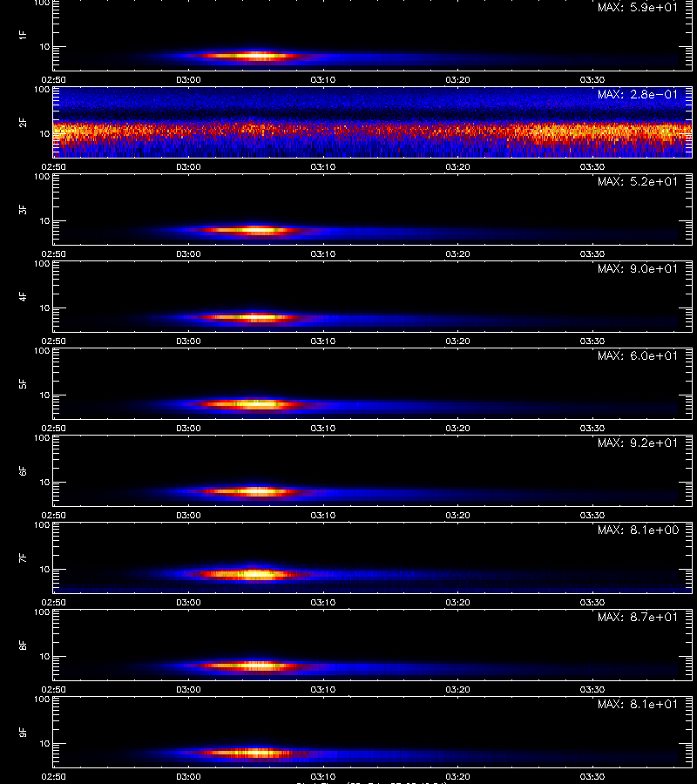Click the 03:10 time label below the 7F panel
The image size is (697, 784).
[323, 603]
